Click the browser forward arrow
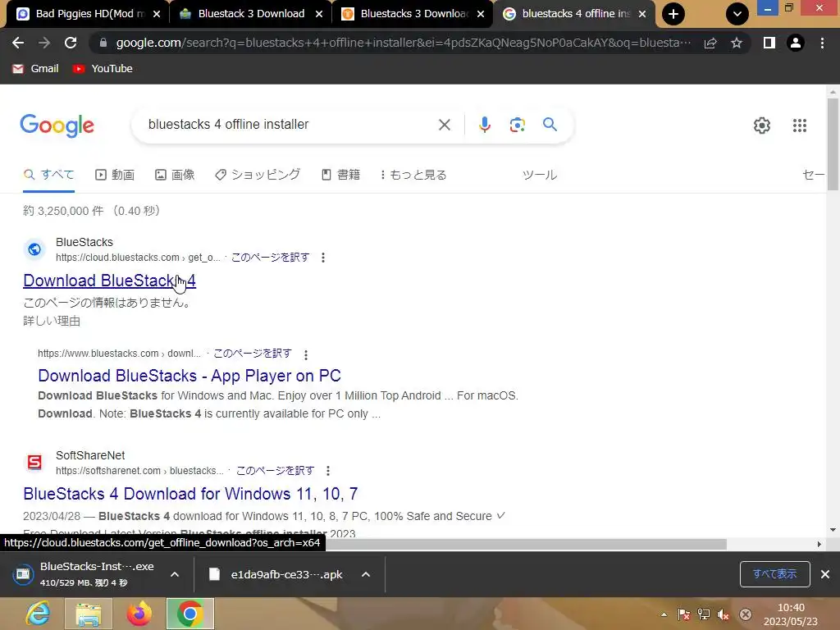Image resolution: width=840 pixels, height=630 pixels. pos(44,43)
